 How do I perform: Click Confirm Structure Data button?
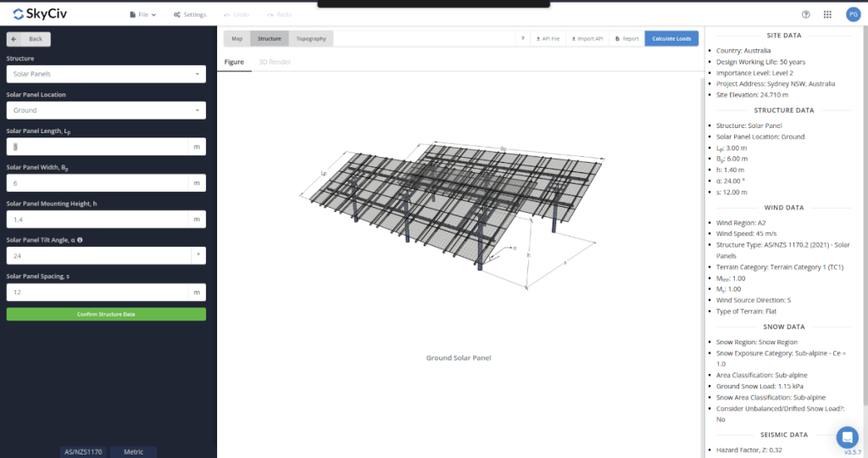106,314
